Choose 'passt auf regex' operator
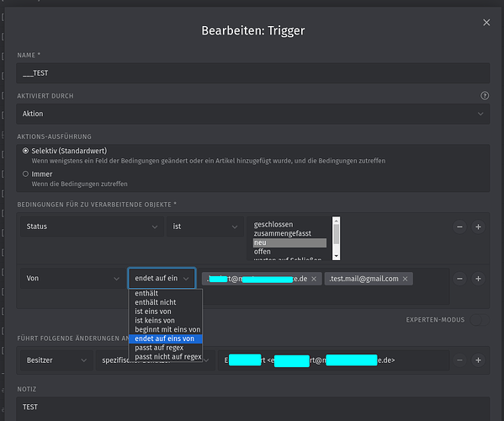Screen dimensions: 504x421 tap(159, 348)
